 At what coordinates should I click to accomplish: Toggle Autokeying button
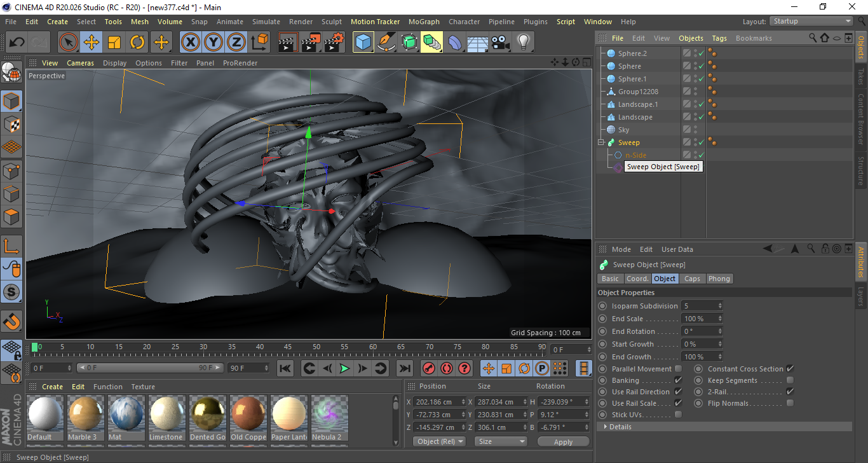coord(447,368)
